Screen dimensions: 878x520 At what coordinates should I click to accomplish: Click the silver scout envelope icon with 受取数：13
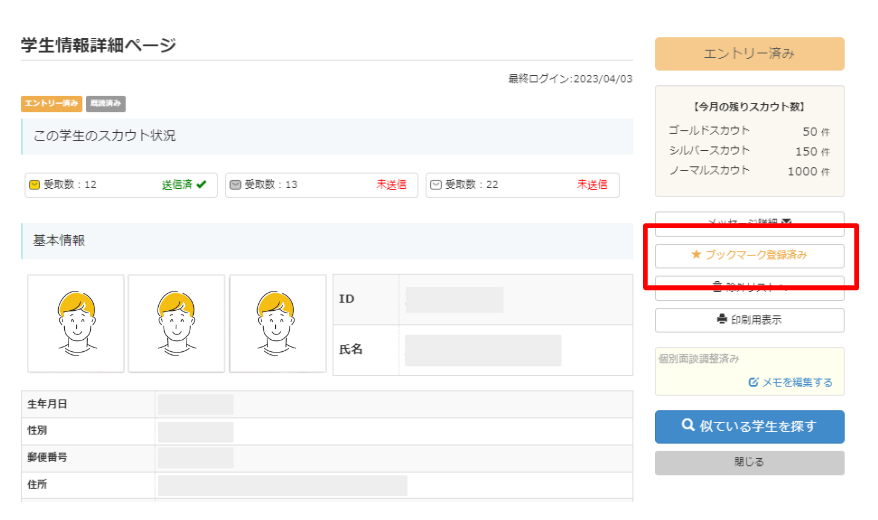click(235, 185)
